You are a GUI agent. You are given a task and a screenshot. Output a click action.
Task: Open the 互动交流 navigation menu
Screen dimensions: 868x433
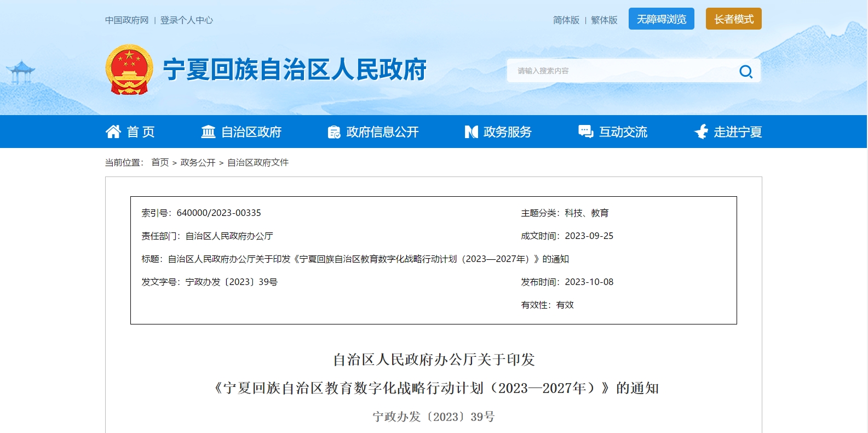(x=623, y=132)
